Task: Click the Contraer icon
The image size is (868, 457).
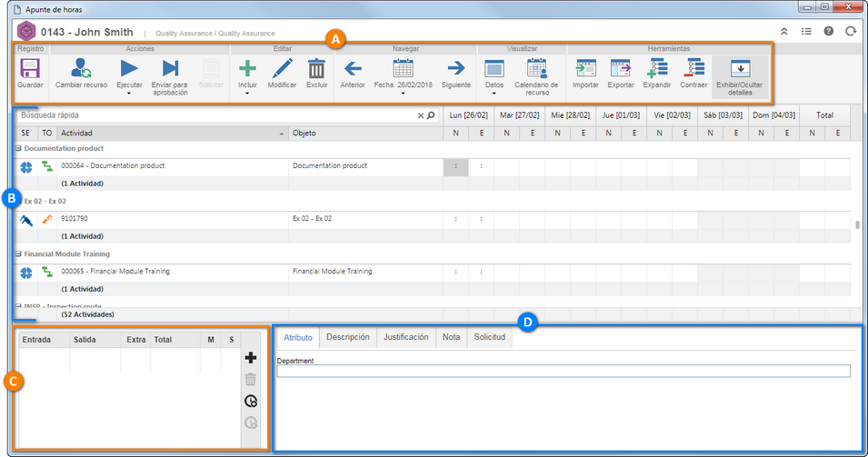Action: click(x=693, y=68)
